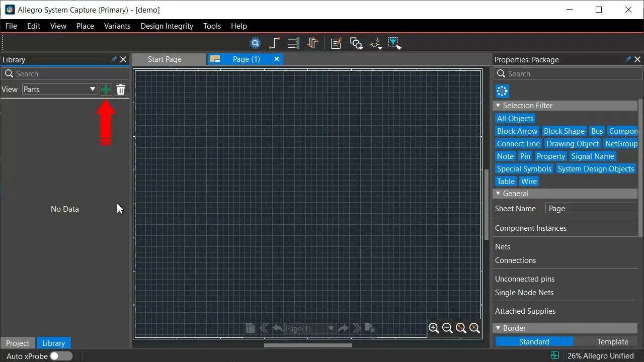The width and height of the screenshot is (644, 362).
Task: Open the View Parts dropdown
Action: point(59,89)
